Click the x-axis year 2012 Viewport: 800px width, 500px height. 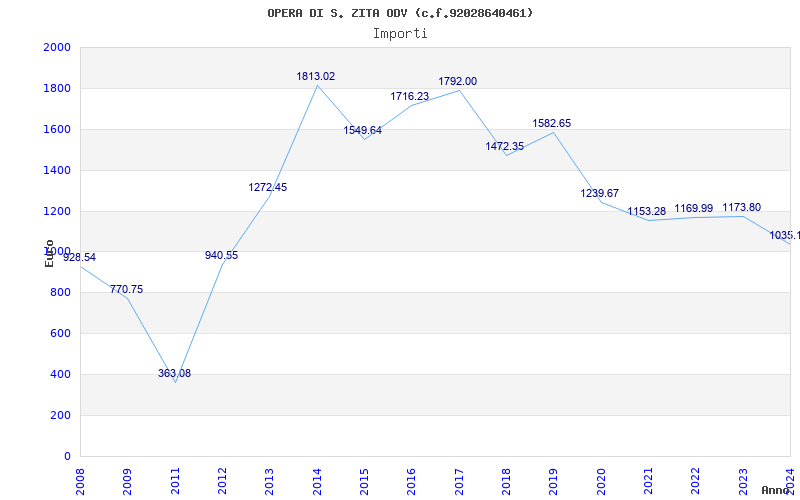[x=222, y=482]
